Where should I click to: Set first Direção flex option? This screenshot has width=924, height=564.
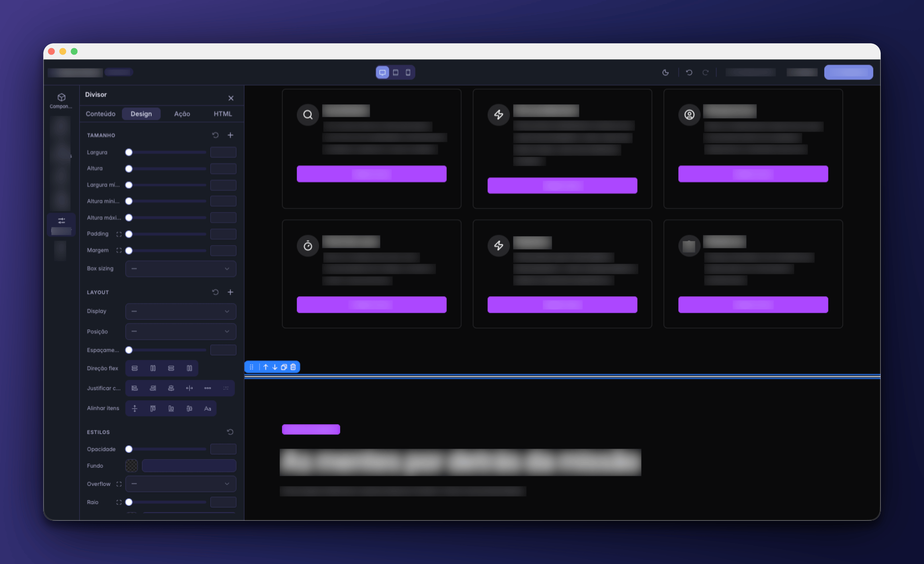[135, 368]
